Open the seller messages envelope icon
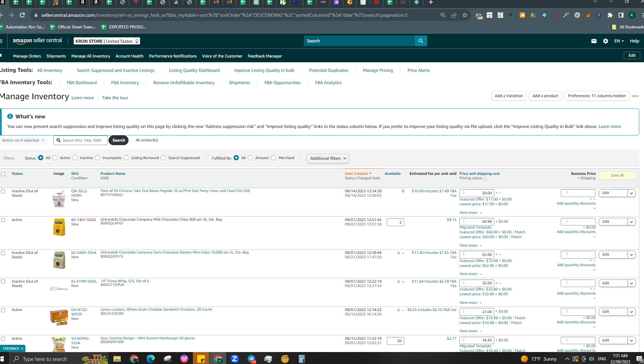Image resolution: width=644 pixels, height=364 pixels. (x=594, y=41)
